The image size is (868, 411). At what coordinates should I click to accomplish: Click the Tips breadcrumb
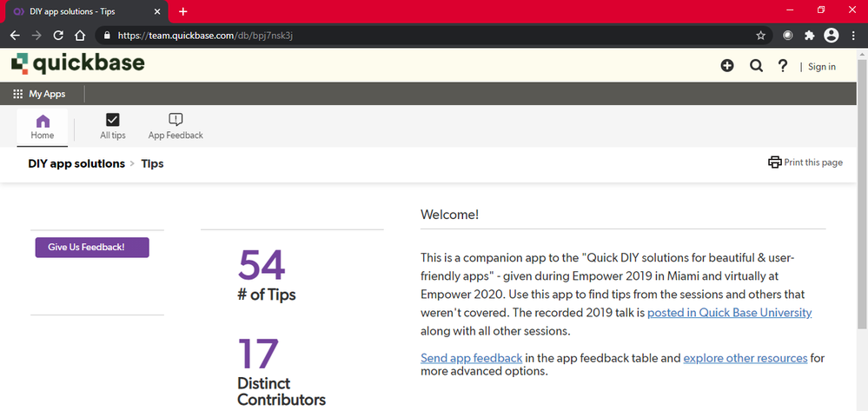click(x=152, y=164)
